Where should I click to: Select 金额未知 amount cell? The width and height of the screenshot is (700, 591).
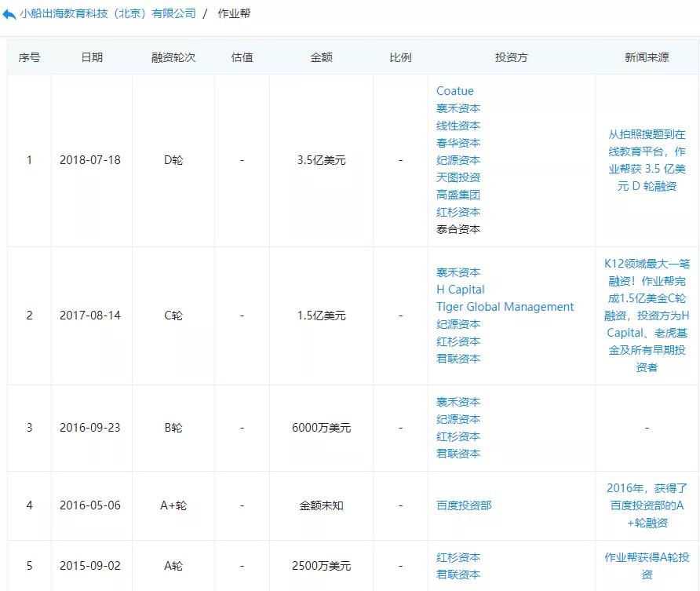click(322, 505)
